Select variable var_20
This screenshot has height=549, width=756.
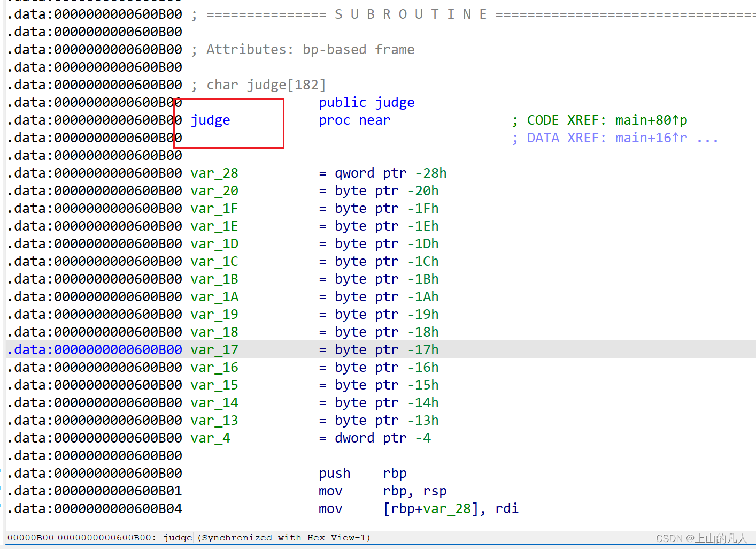[214, 191]
